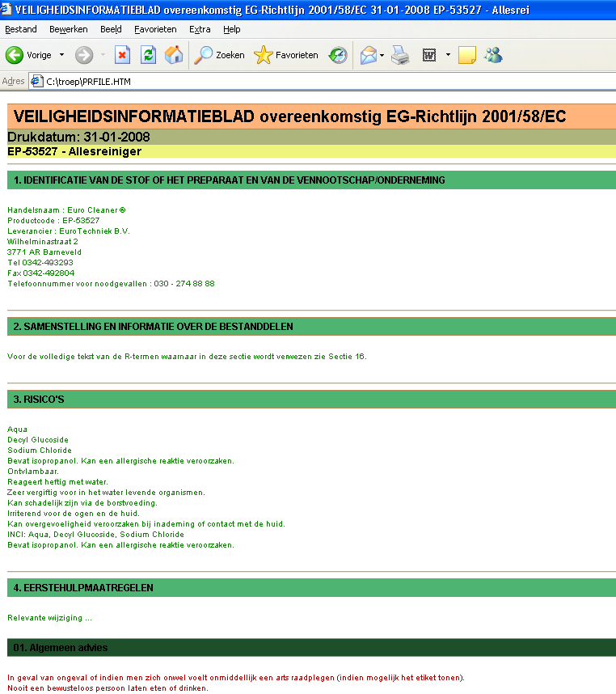Open the Extra menu
616x694 pixels.
[x=200, y=29]
